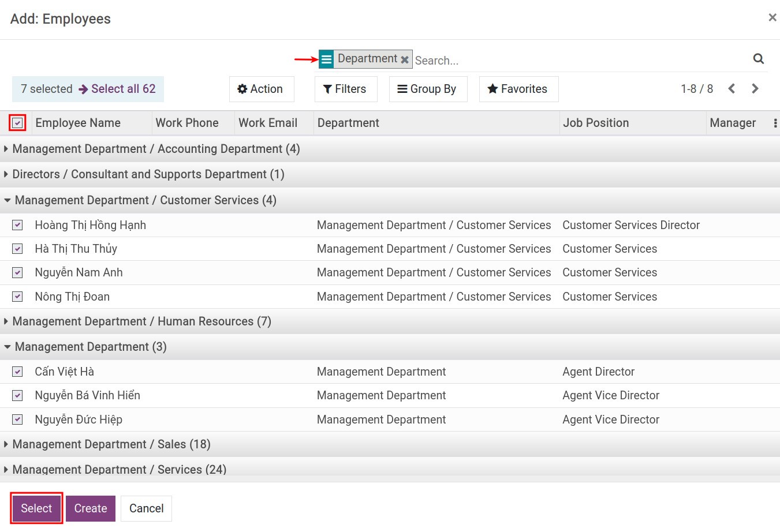Open optional columns kebab menu
The height and width of the screenshot is (532, 780).
click(x=775, y=123)
